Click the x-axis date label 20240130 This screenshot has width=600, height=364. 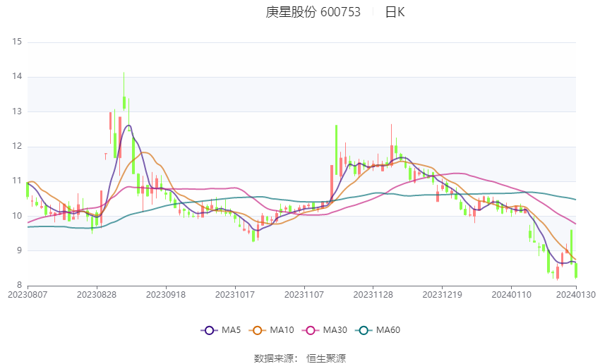click(575, 295)
